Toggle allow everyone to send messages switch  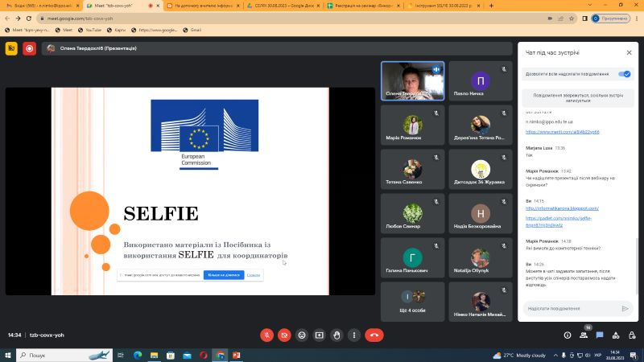pyautogui.click(x=625, y=74)
